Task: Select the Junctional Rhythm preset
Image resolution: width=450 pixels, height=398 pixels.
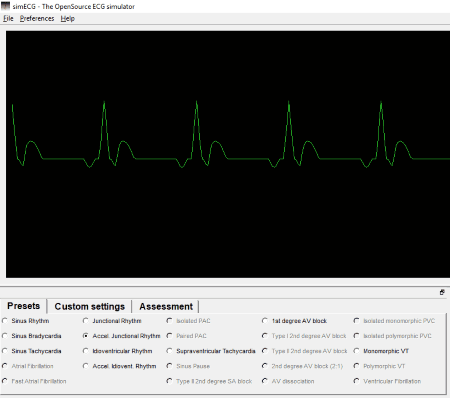Action: 112,321
